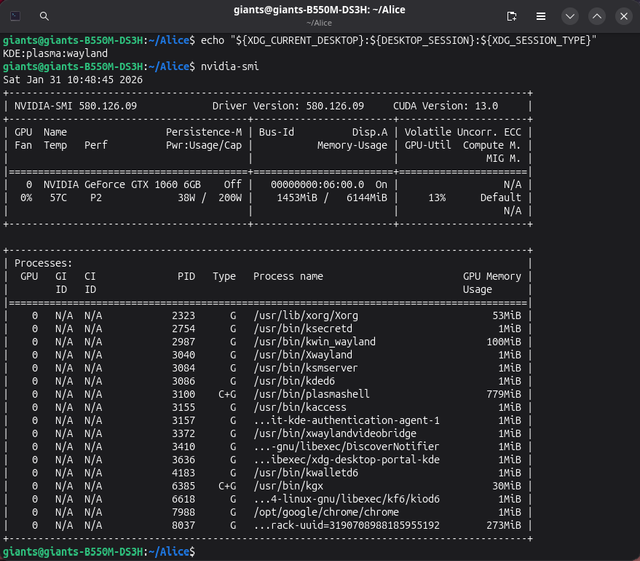Viewport: 640px width, 561px height.
Task: Click Bus-Id 00000000:06:00.0 value
Action: pyautogui.click(x=317, y=185)
